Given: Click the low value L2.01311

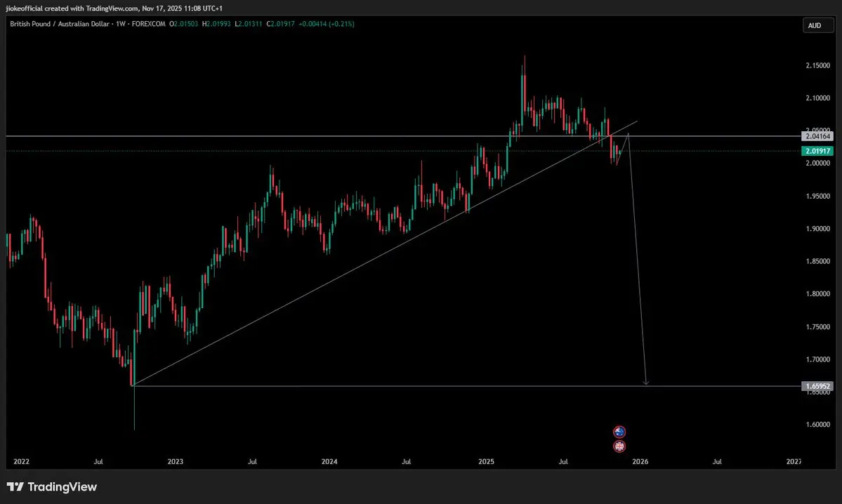Looking at the screenshot, I should click(248, 24).
